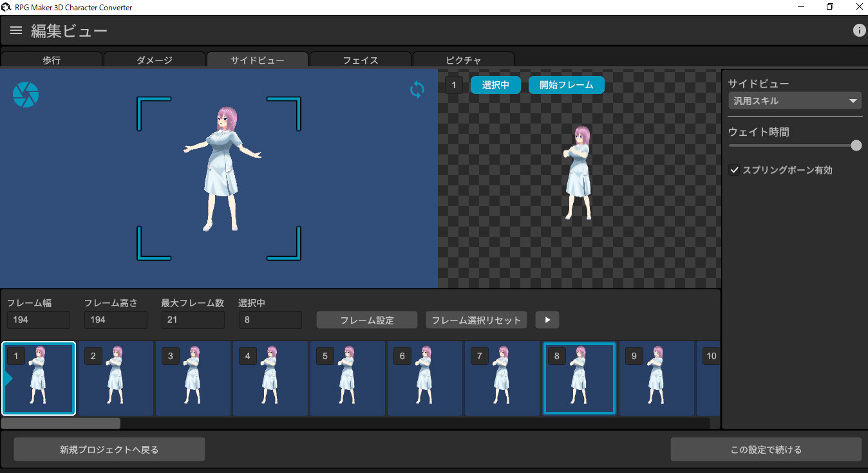Click the フレーム幅 input field
The height and width of the screenshot is (473, 868).
point(38,319)
